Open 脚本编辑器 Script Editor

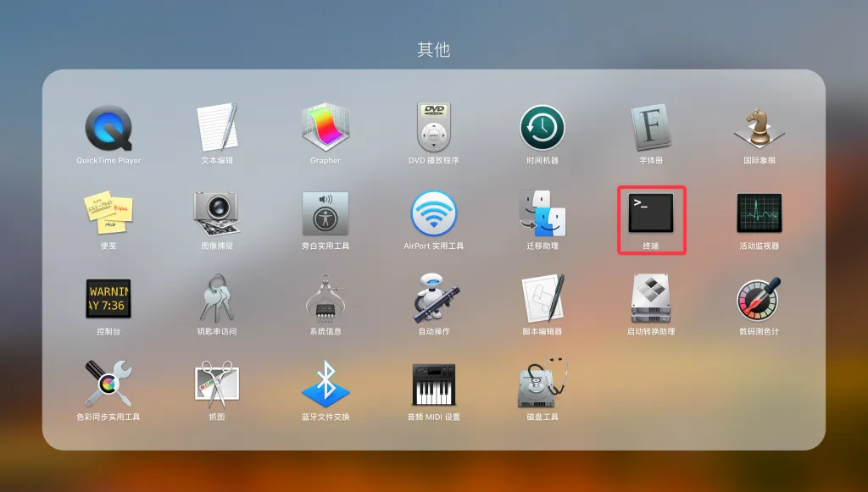542,299
